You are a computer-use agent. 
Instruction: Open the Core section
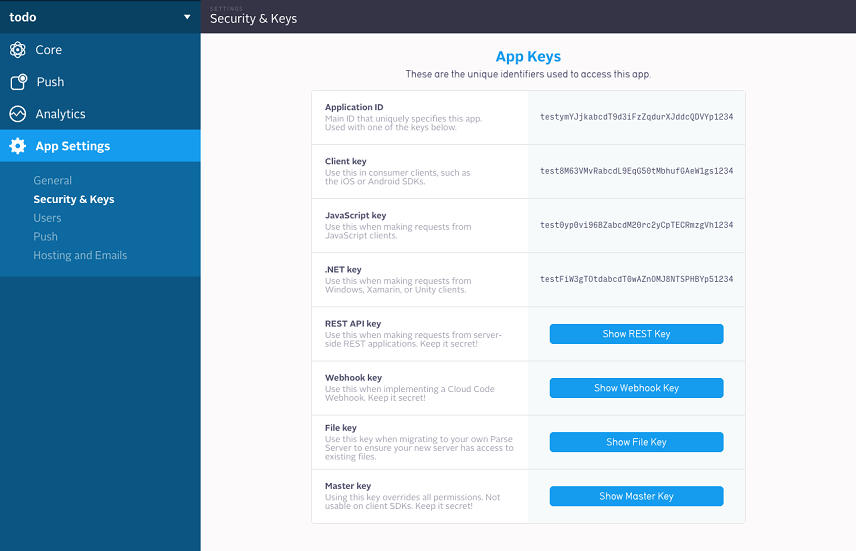(100, 50)
